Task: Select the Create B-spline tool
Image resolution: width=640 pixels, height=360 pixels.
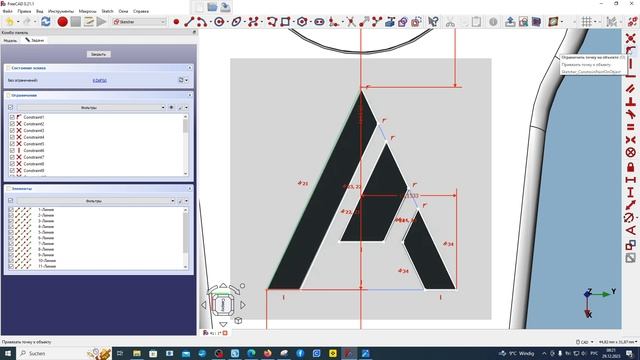Action: coord(253,22)
